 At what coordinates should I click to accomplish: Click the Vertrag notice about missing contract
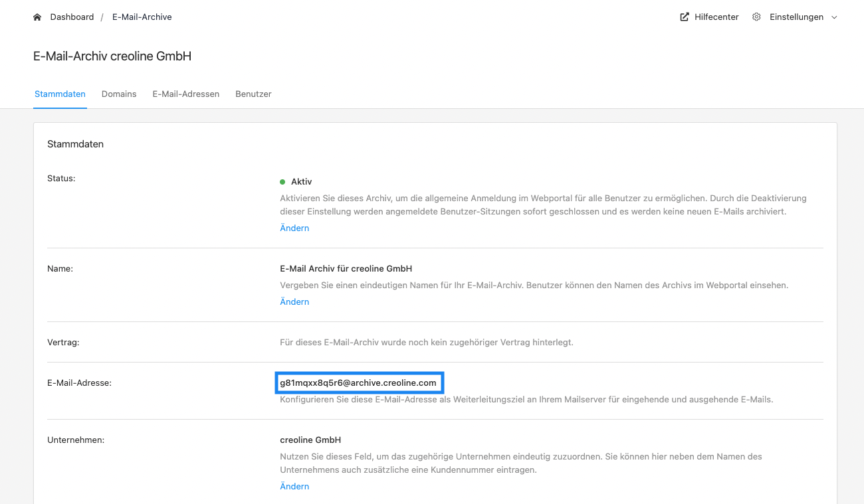click(427, 343)
